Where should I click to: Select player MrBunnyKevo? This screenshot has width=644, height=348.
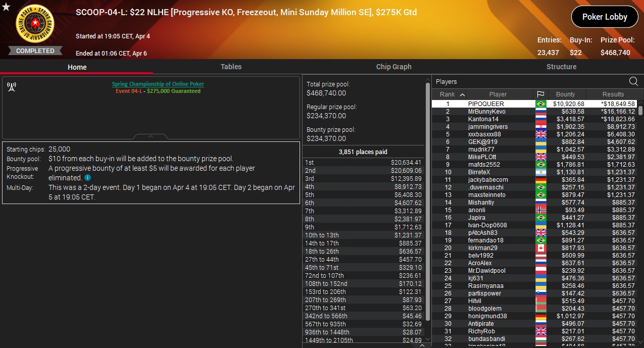tap(486, 111)
